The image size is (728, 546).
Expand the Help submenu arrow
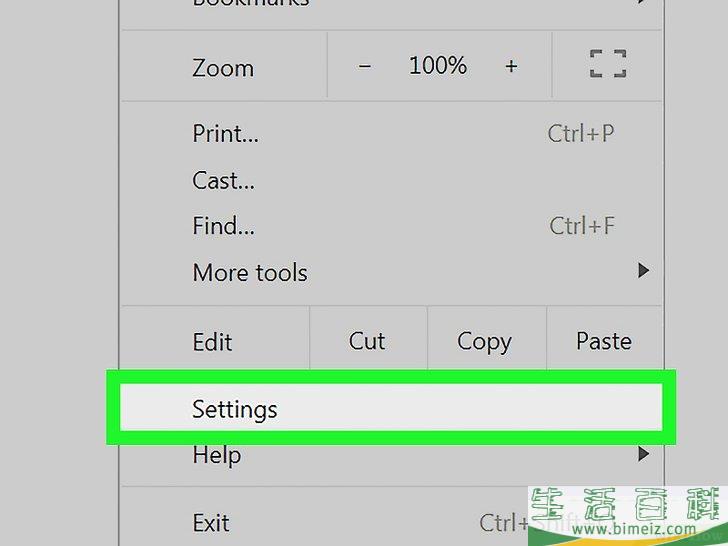point(643,454)
